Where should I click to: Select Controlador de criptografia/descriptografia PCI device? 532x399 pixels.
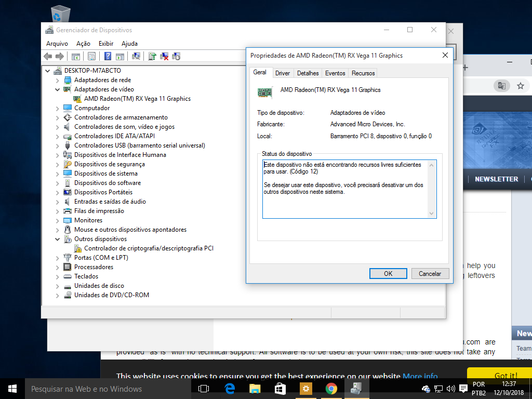(x=149, y=248)
